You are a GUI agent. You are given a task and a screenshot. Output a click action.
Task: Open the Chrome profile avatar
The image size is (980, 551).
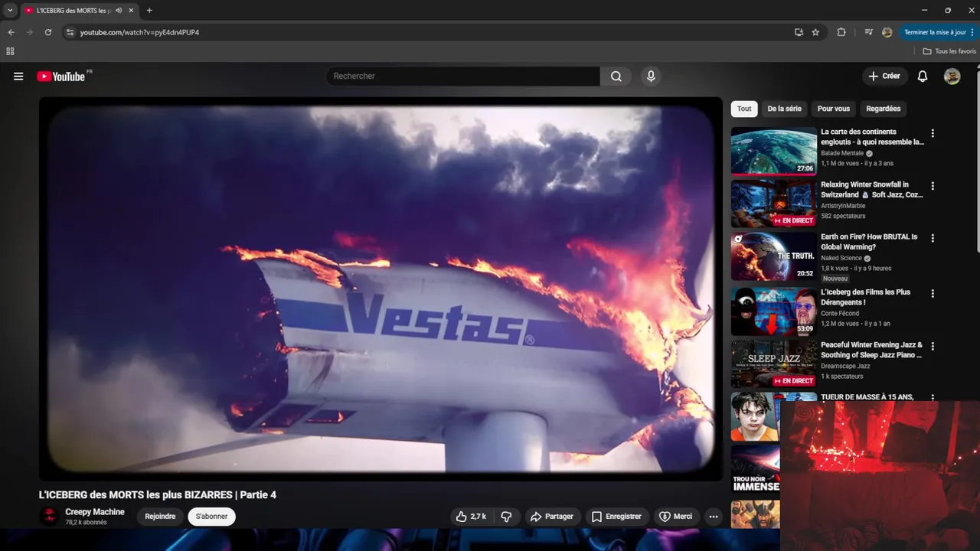pyautogui.click(x=887, y=32)
